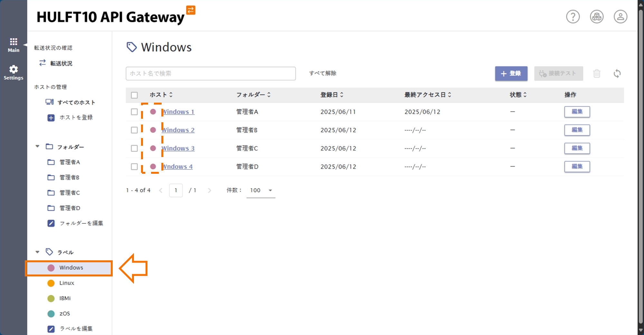This screenshot has width=644, height=335.
Task: Open ホストを登録 menu item
Action: coord(76,117)
